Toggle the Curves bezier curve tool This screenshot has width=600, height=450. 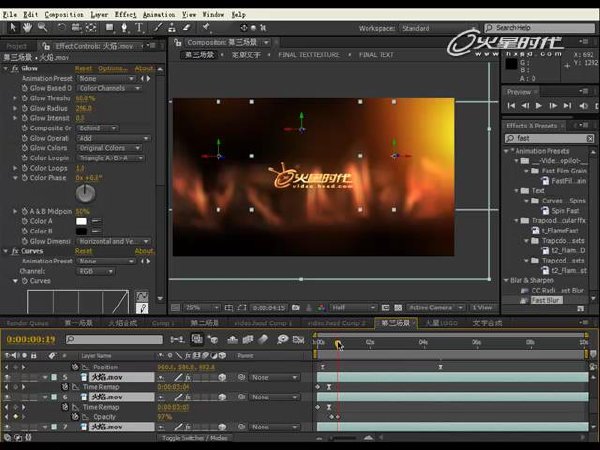[142, 296]
